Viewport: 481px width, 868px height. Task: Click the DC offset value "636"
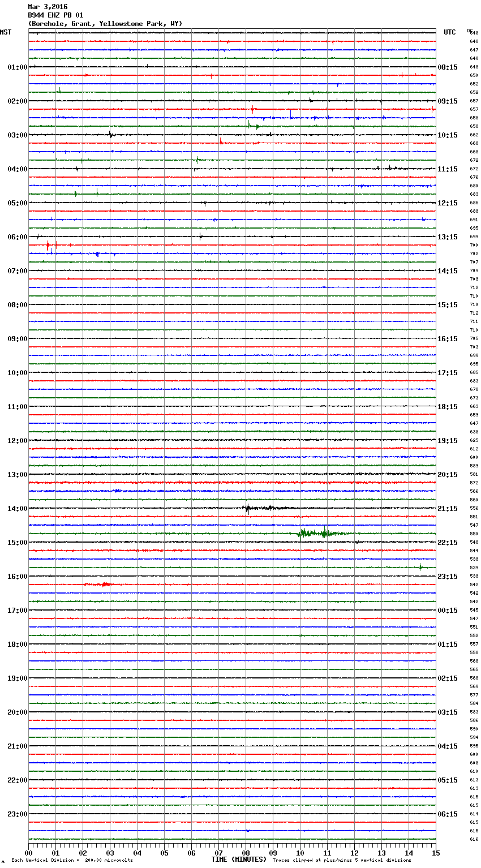click(474, 432)
